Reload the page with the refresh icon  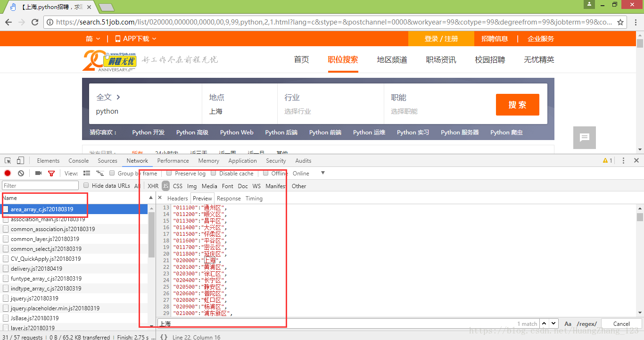[x=34, y=22]
